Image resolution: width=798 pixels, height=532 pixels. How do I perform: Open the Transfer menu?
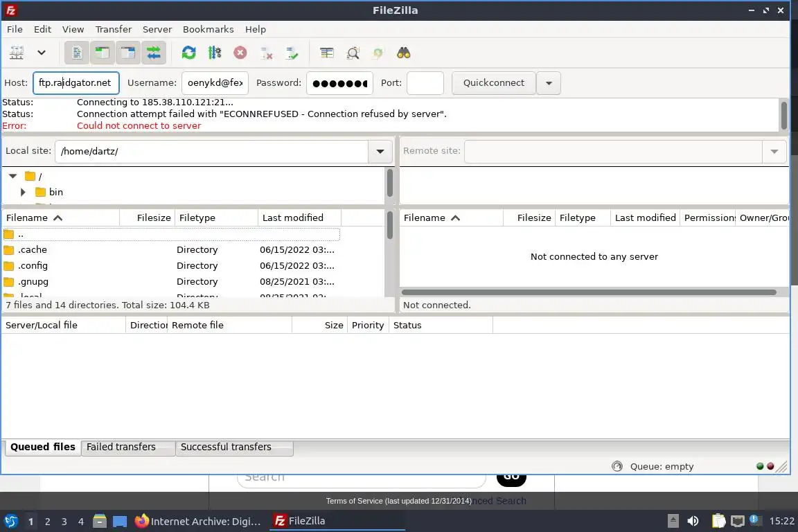click(x=114, y=29)
